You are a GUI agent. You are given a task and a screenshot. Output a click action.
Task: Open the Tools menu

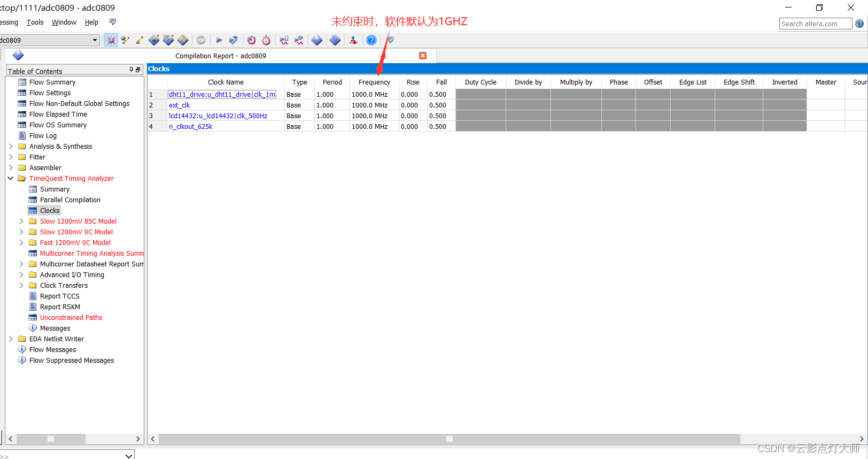[35, 22]
